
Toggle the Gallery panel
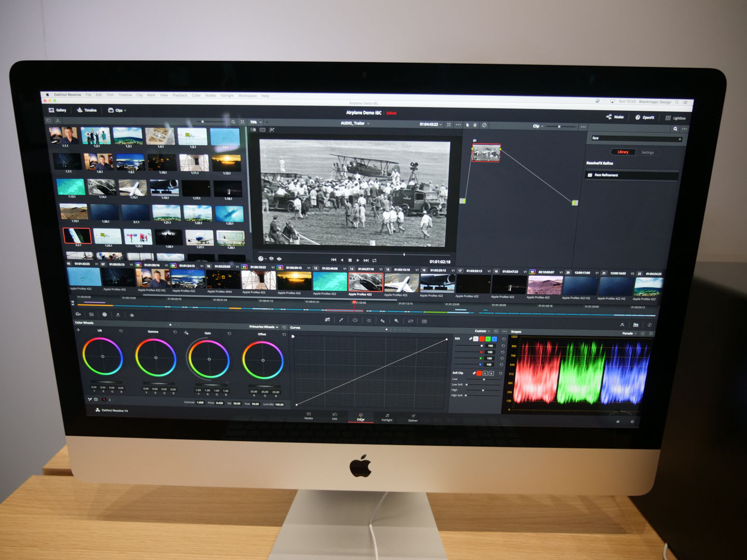58,110
